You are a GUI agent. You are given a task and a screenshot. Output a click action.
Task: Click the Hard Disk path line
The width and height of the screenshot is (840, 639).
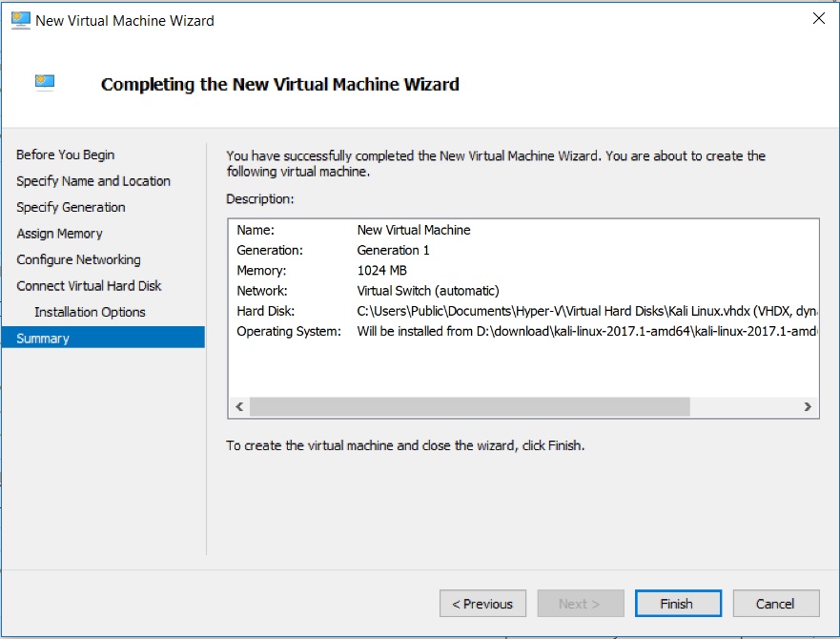point(586,312)
